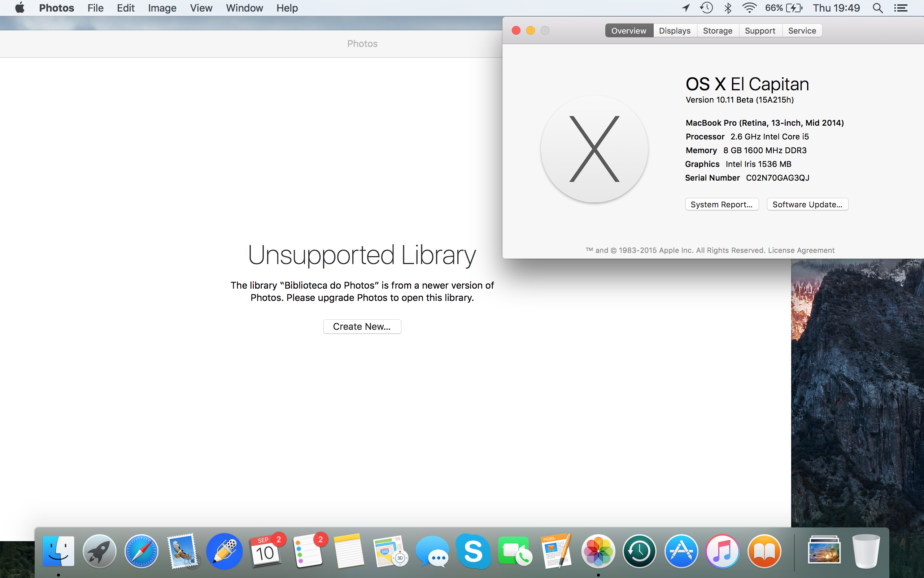Open the Apple menu
Screen dimensions: 924x578
click(x=20, y=8)
